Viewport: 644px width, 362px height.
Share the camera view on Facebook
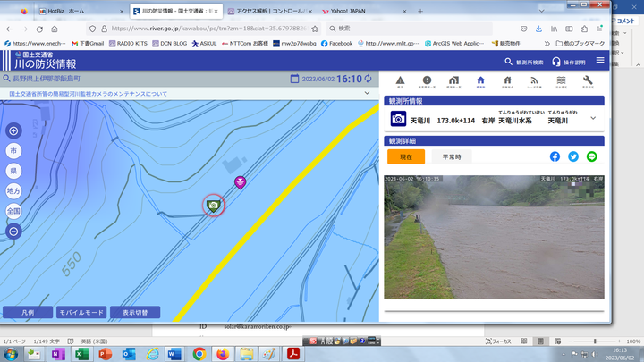(x=555, y=156)
